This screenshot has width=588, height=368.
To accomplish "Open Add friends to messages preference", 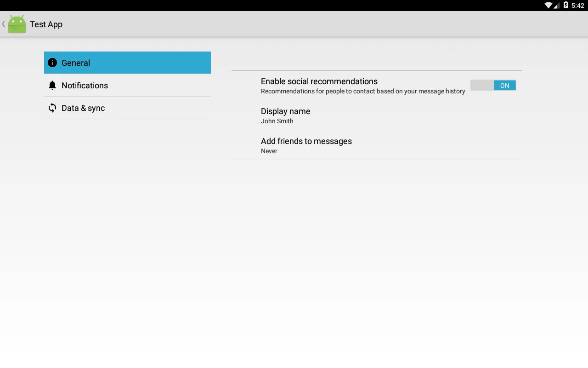I will coord(377,145).
